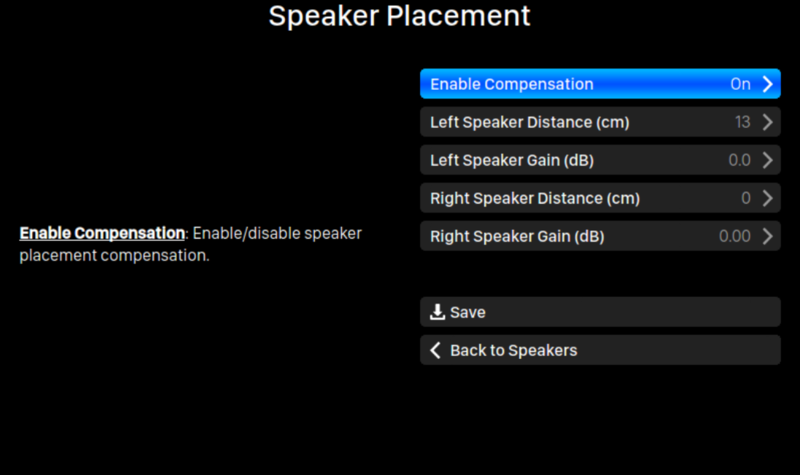Click the underlined Enable Compensation help text

coord(102,233)
